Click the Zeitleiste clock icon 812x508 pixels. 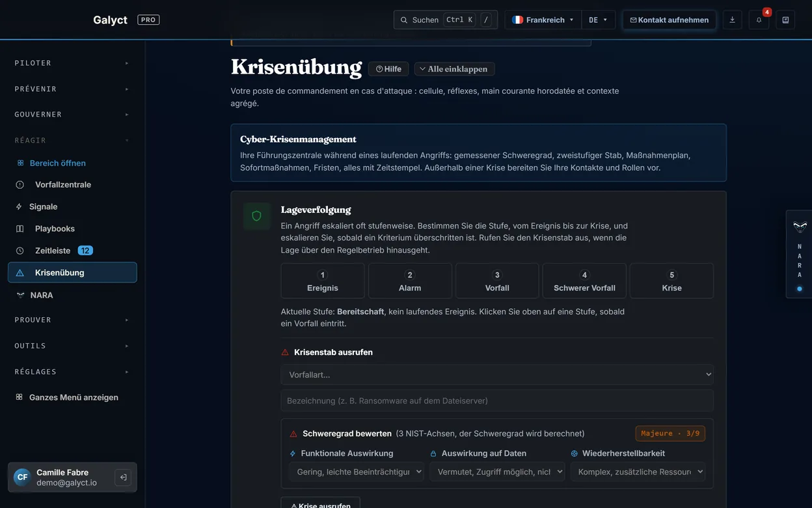pos(20,251)
